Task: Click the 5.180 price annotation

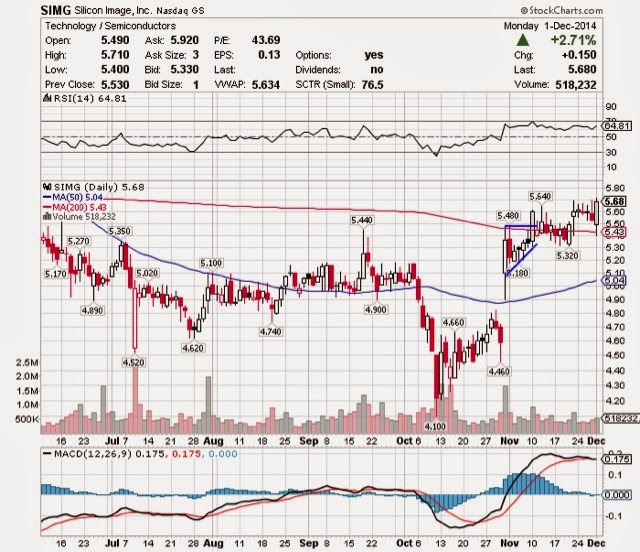Action: [x=517, y=273]
